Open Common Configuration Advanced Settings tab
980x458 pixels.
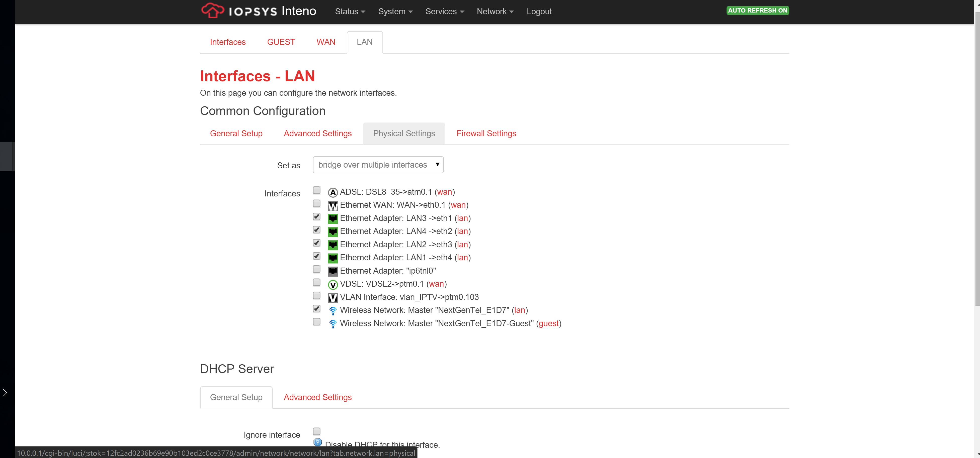(317, 133)
